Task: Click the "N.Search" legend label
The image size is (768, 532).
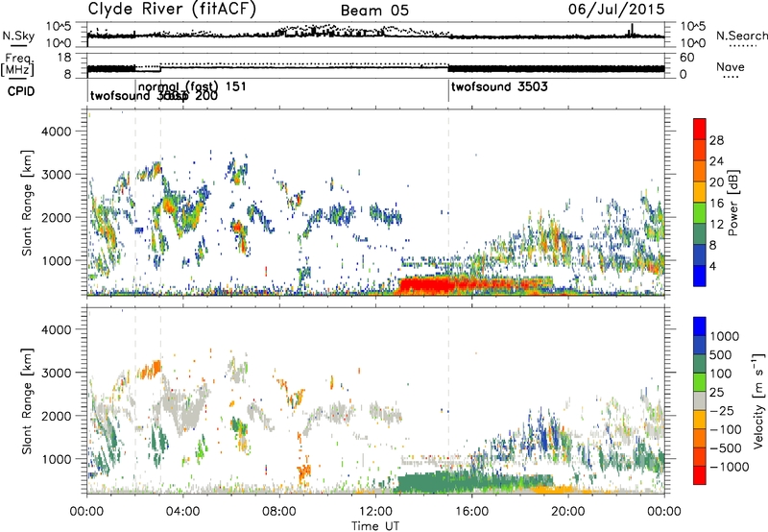Action: pos(742,36)
